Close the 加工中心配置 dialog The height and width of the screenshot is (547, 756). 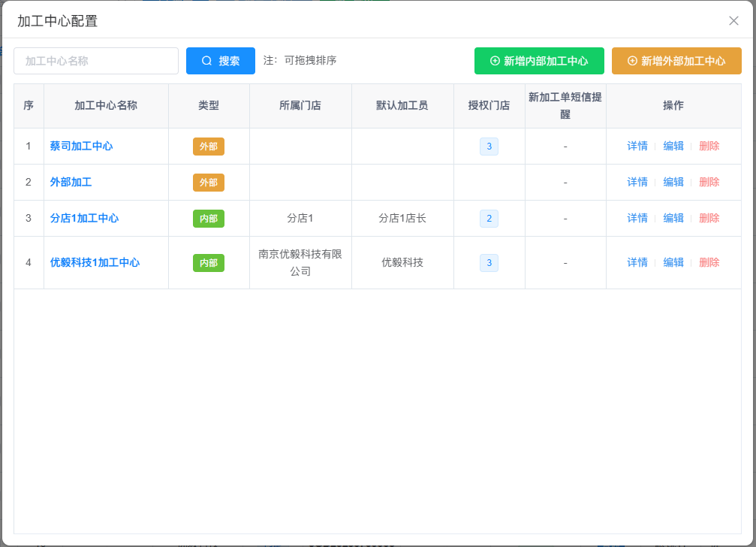(733, 20)
